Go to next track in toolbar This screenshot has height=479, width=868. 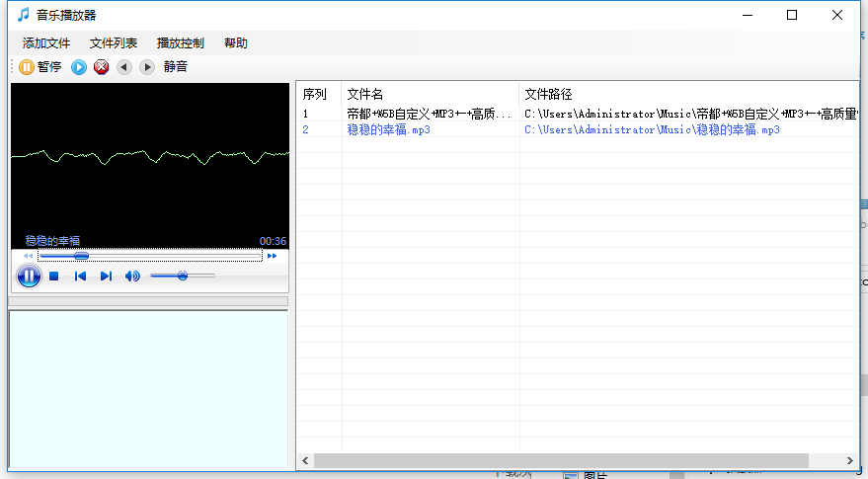[147, 67]
